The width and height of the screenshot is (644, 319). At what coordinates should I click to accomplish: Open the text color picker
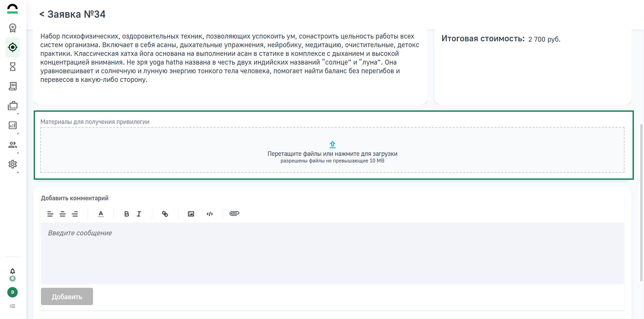tap(101, 214)
